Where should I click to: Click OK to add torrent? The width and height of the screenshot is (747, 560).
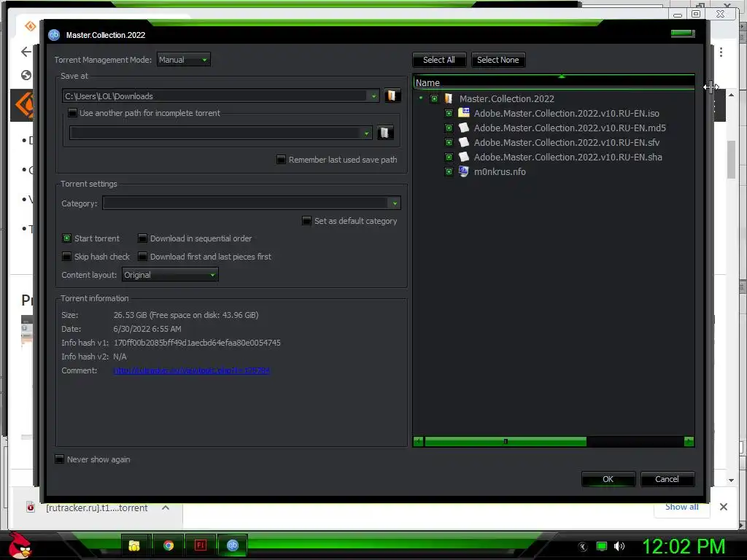point(608,479)
